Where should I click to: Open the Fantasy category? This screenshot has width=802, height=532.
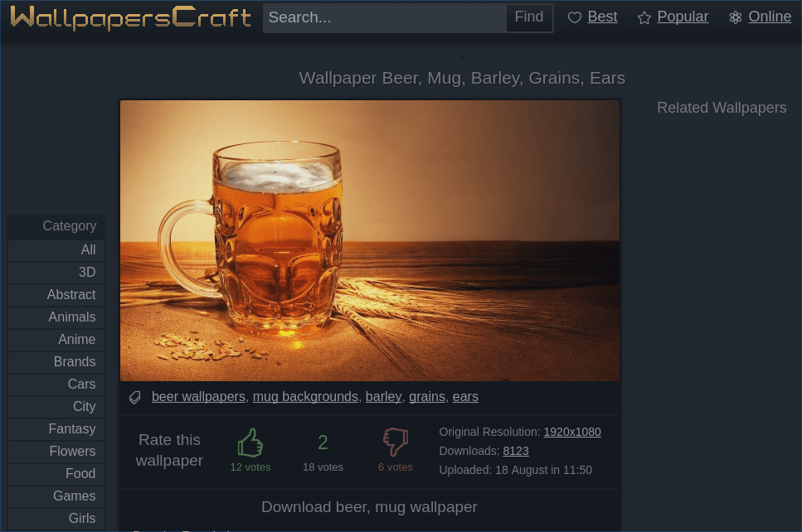tap(71, 428)
